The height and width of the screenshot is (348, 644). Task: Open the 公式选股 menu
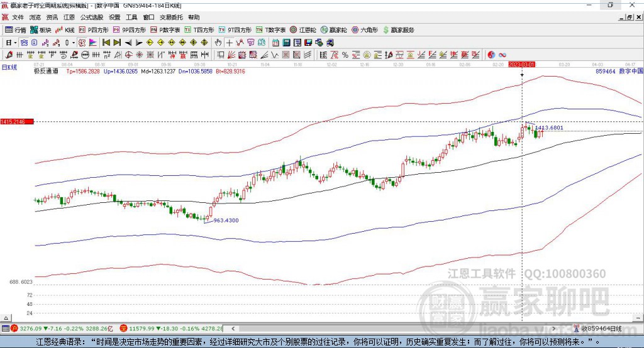(x=92, y=17)
